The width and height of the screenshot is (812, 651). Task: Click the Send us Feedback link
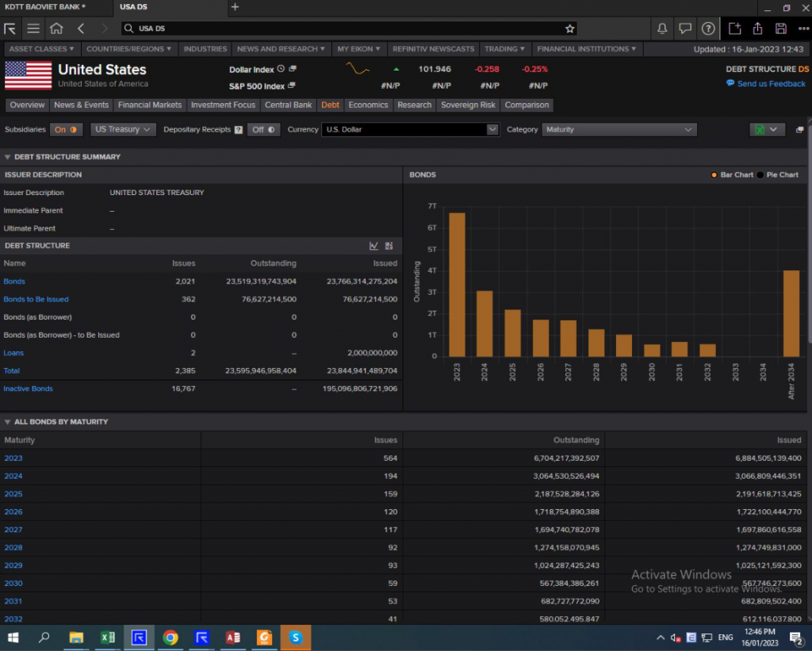pyautogui.click(x=771, y=83)
